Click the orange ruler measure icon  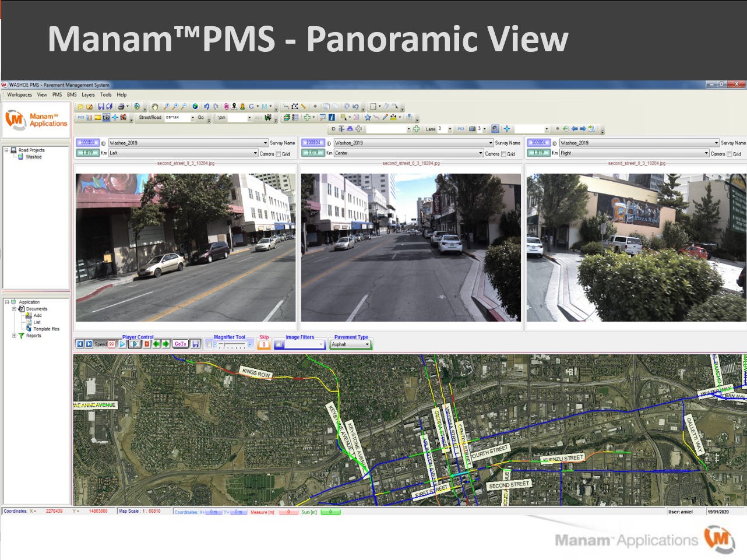pyautogui.click(x=303, y=107)
